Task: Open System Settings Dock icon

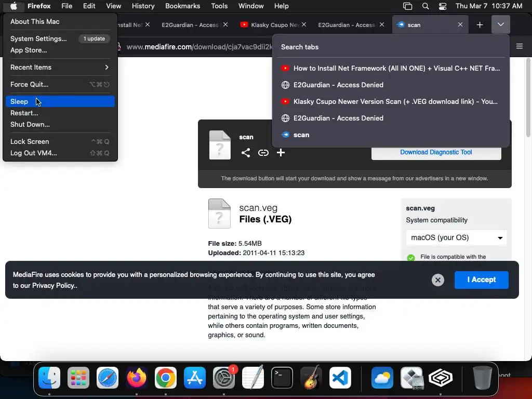Action: tap(224, 377)
